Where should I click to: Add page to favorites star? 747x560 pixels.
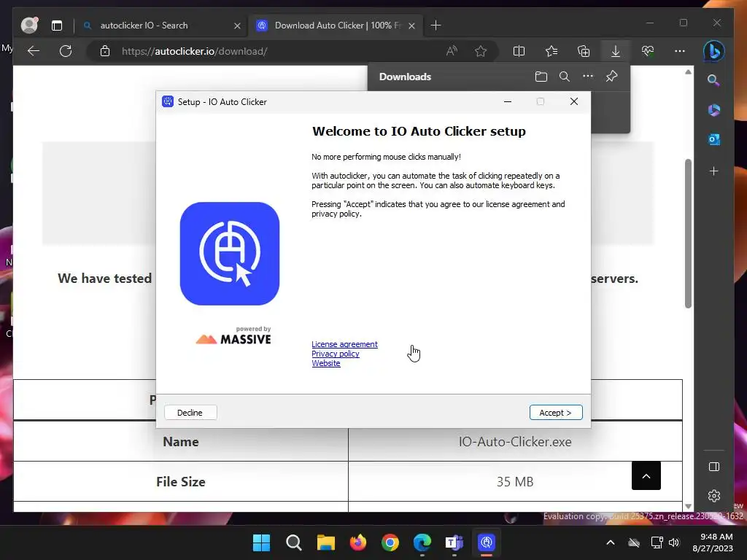point(481,51)
